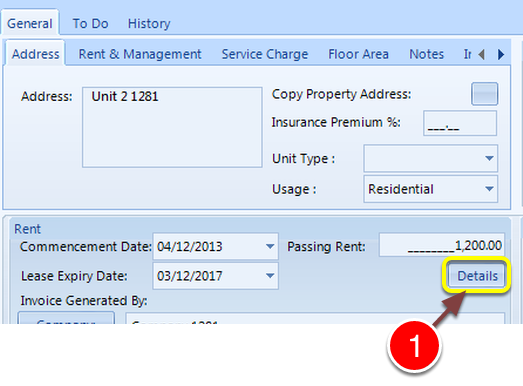Image resolution: width=523 pixels, height=386 pixels.
Task: Open the Commencement Date picker arrow
Action: (270, 247)
